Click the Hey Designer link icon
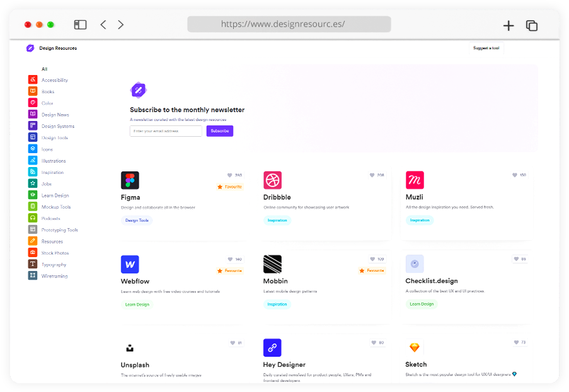Image resolution: width=569 pixels, height=392 pixels. coord(272,348)
